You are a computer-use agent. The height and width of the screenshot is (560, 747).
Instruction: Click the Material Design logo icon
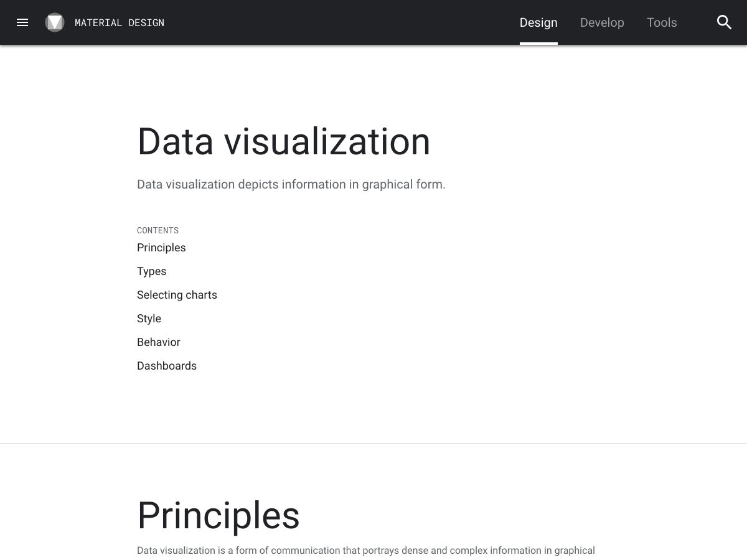tap(55, 22)
